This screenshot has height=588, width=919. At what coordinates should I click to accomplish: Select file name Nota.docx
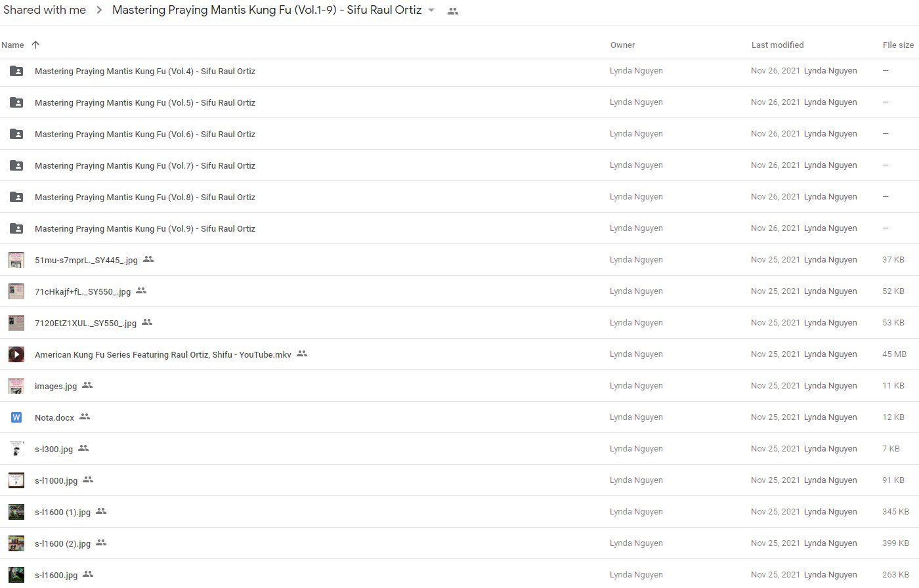click(x=54, y=417)
